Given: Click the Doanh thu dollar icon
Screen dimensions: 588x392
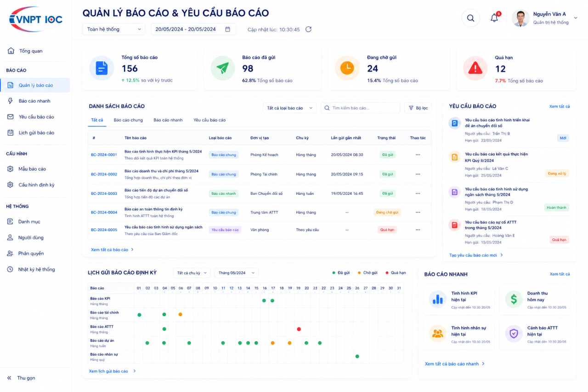Looking at the screenshot, I should click(x=514, y=299).
